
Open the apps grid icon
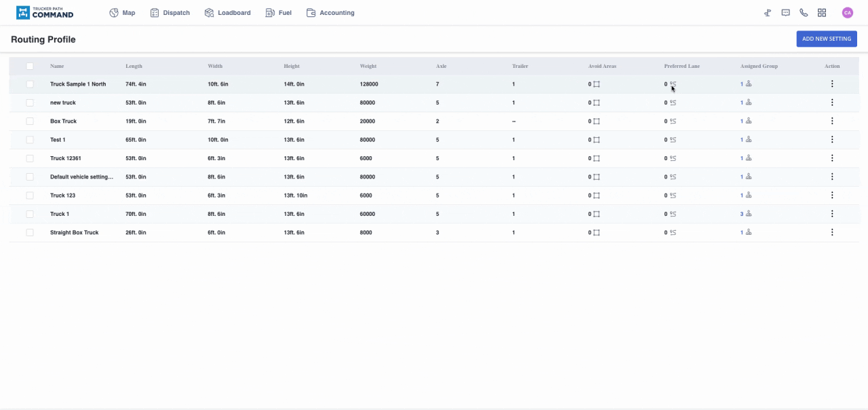point(822,13)
